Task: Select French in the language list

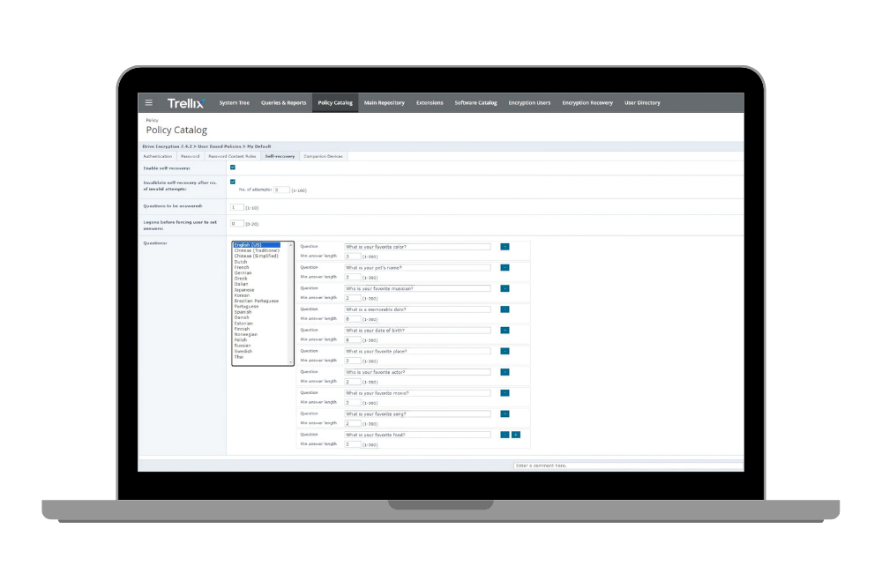Action: pyautogui.click(x=242, y=268)
